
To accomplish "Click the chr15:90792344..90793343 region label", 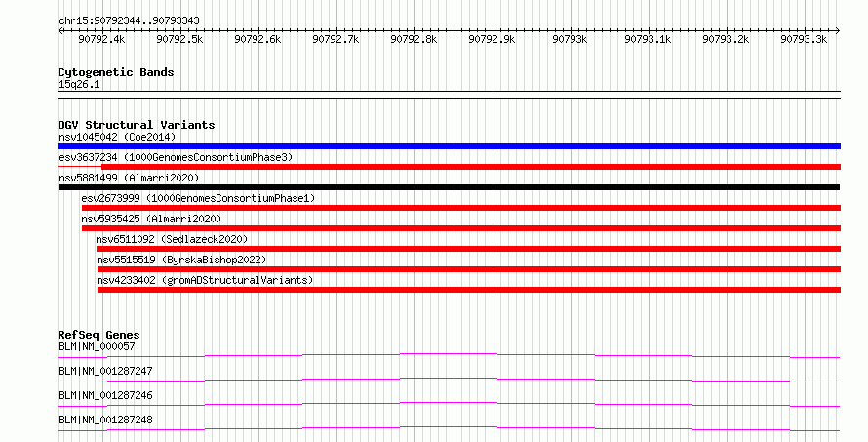I will click(129, 21).
